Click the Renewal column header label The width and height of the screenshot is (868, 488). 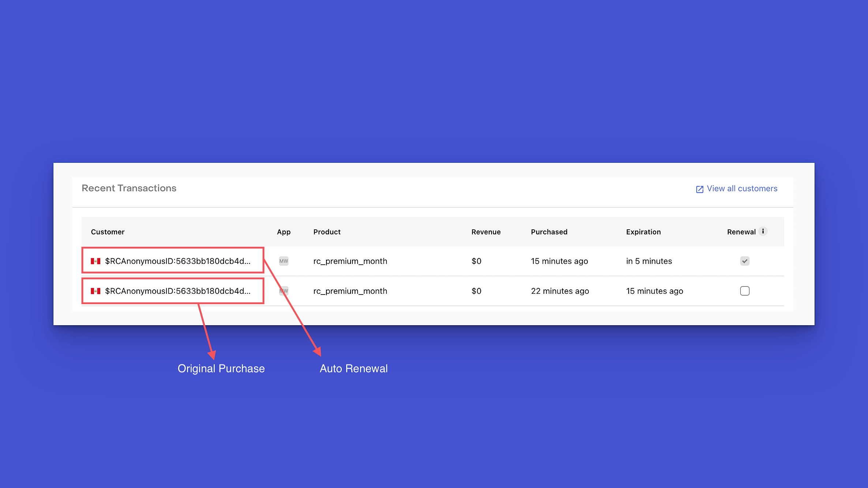(741, 232)
